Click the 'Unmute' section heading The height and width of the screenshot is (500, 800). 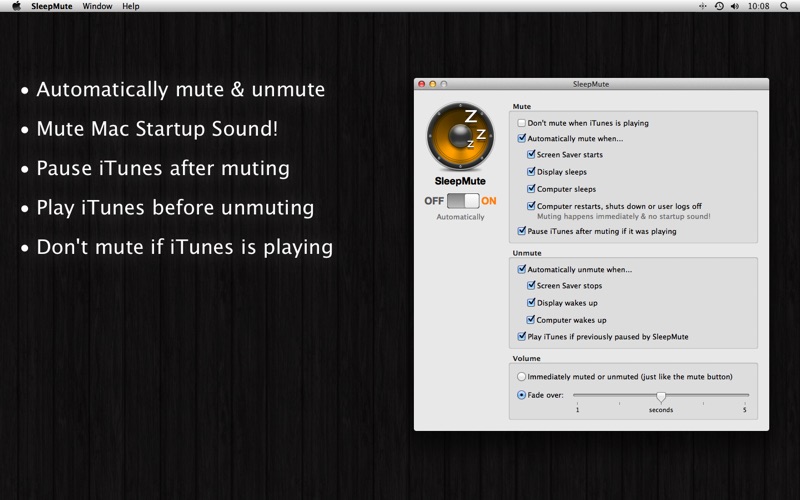[x=527, y=253]
